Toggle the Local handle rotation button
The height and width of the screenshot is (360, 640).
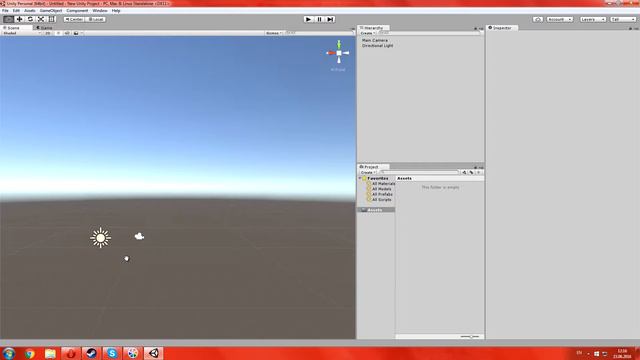point(96,19)
